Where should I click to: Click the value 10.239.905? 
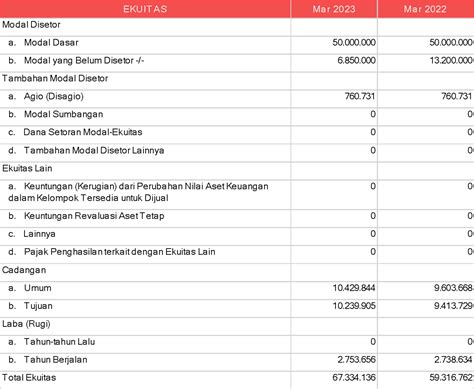tap(354, 306)
